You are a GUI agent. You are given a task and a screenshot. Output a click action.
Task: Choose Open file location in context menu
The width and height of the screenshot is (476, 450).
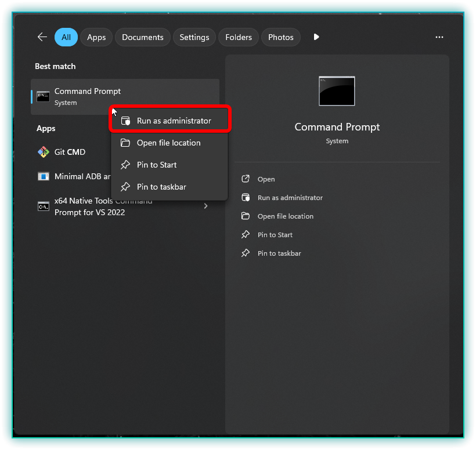[x=170, y=143]
